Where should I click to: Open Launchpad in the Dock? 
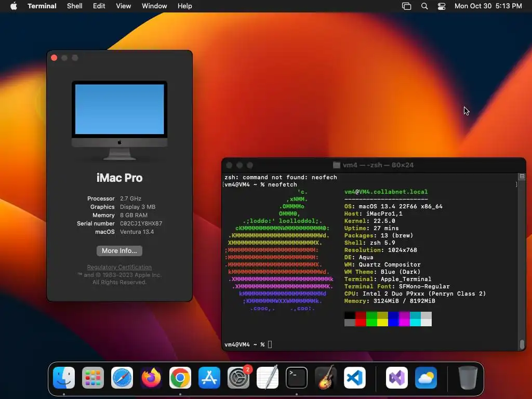93,378
